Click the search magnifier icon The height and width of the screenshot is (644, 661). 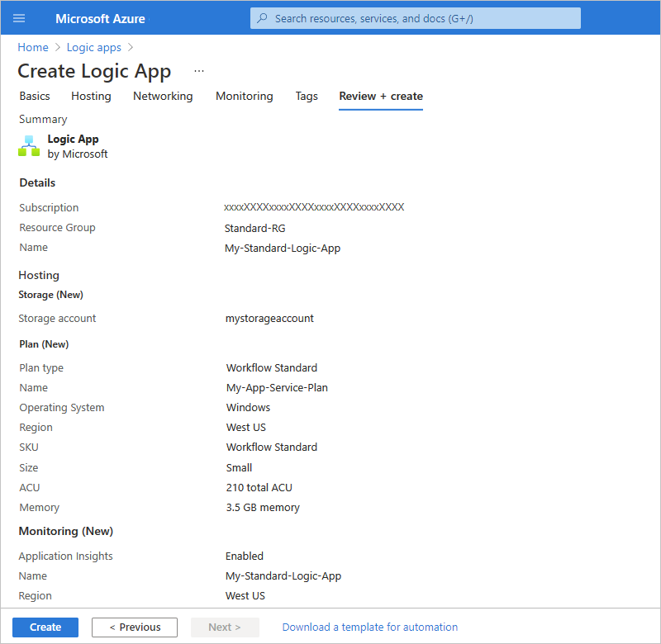point(262,18)
